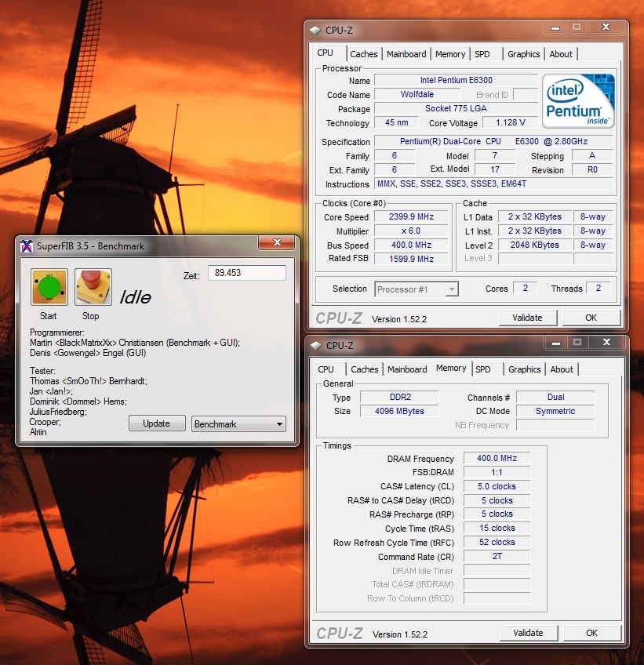Click the Core Voltage value 1.128 V
The image size is (644, 665).
[511, 122]
